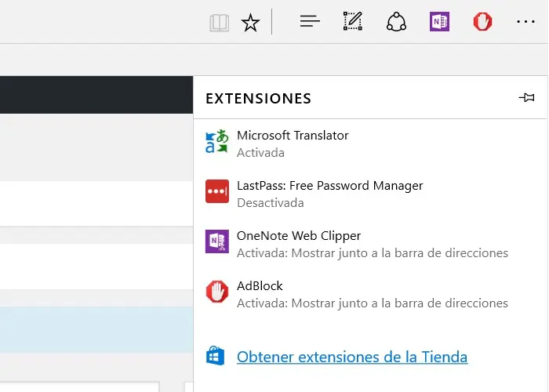Select OneNote Web Clipper purple list icon
The width and height of the screenshot is (549, 392).
coord(217,241)
